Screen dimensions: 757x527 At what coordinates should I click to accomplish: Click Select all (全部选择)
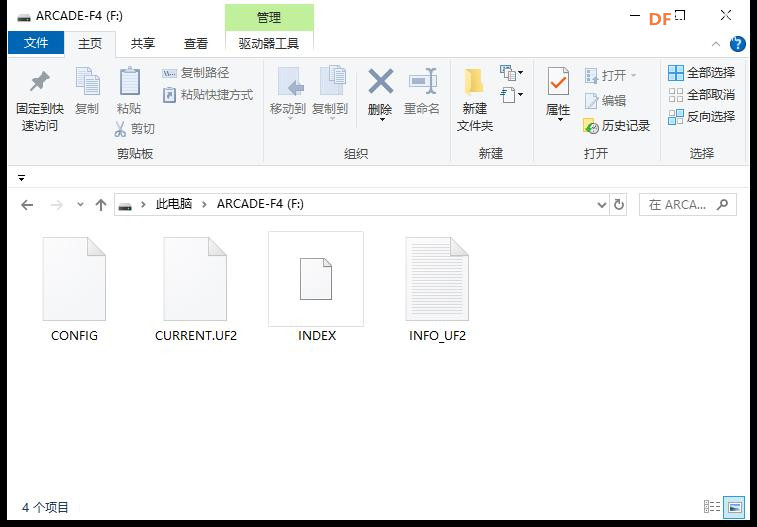701,73
